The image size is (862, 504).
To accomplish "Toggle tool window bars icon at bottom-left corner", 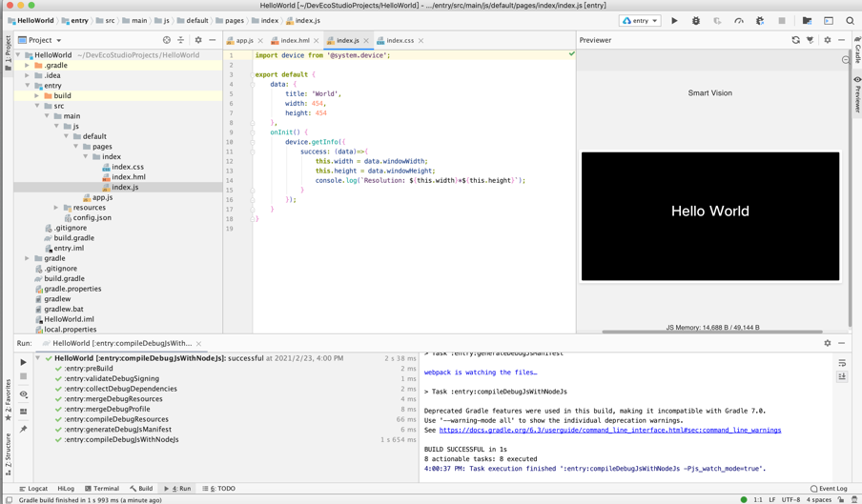I will tap(9, 499).
